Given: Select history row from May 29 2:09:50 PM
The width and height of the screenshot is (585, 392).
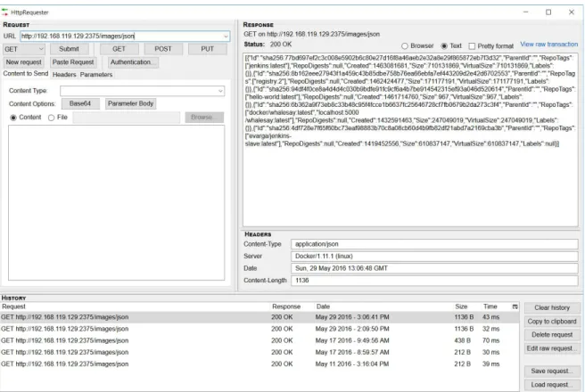Looking at the screenshot, I should point(260,329).
